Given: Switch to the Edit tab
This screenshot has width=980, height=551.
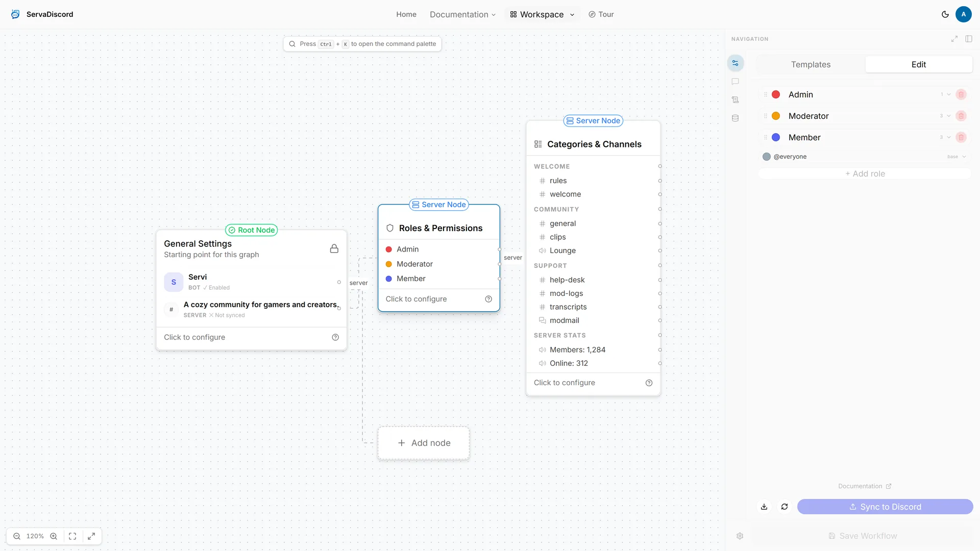Looking at the screenshot, I should tap(919, 64).
